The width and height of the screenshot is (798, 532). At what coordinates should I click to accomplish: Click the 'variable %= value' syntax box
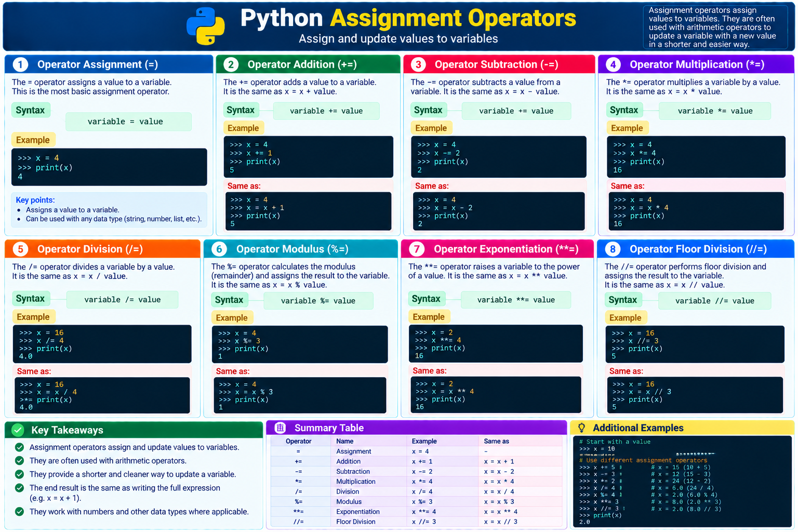point(318,301)
